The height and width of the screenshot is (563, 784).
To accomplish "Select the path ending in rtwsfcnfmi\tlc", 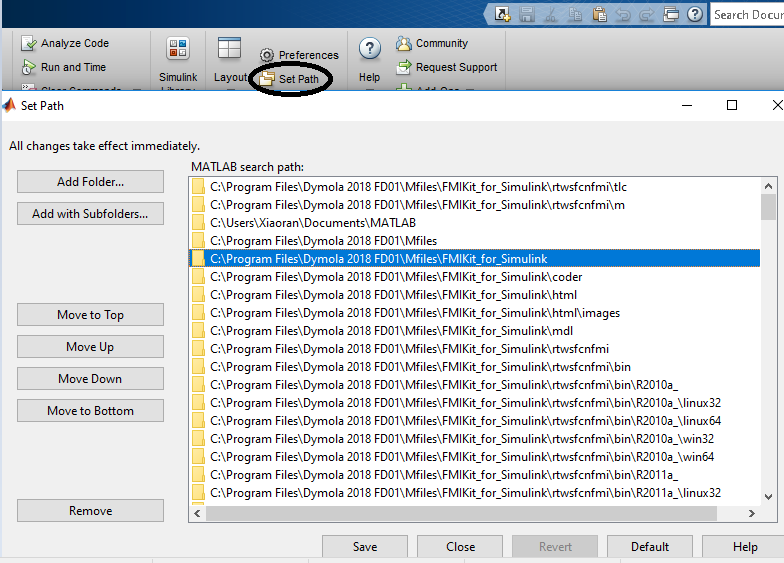I will (x=474, y=187).
